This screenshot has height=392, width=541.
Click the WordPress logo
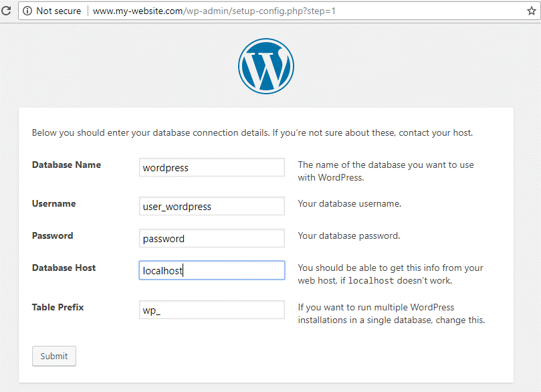coord(266,66)
